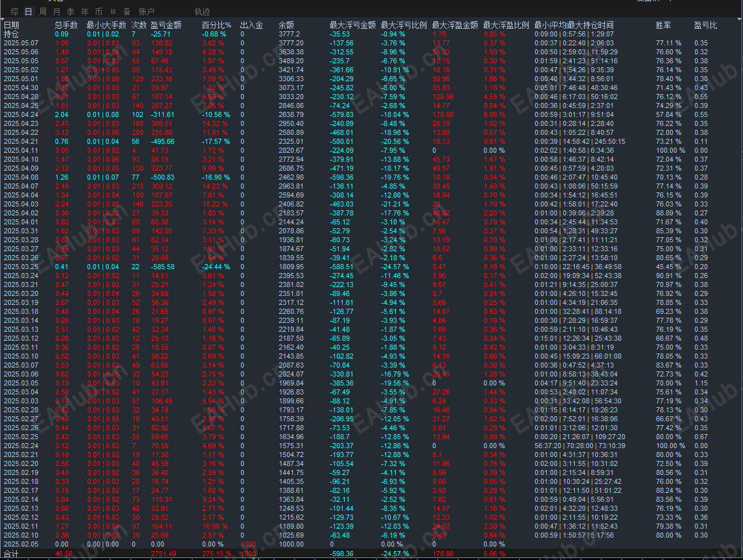Click loss value -495.66
743x560 pixels.
coord(162,142)
